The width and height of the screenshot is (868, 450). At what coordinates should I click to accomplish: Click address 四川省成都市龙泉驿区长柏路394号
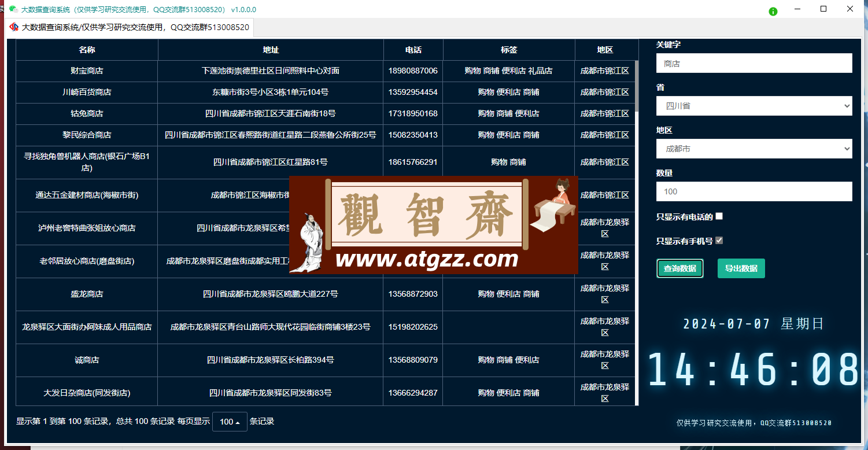(x=271, y=360)
